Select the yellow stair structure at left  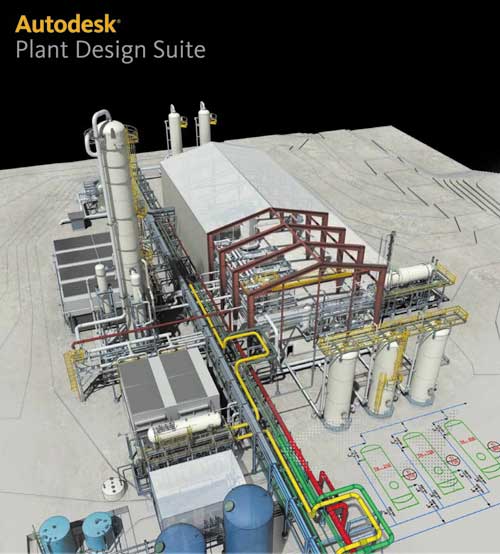tap(74, 371)
